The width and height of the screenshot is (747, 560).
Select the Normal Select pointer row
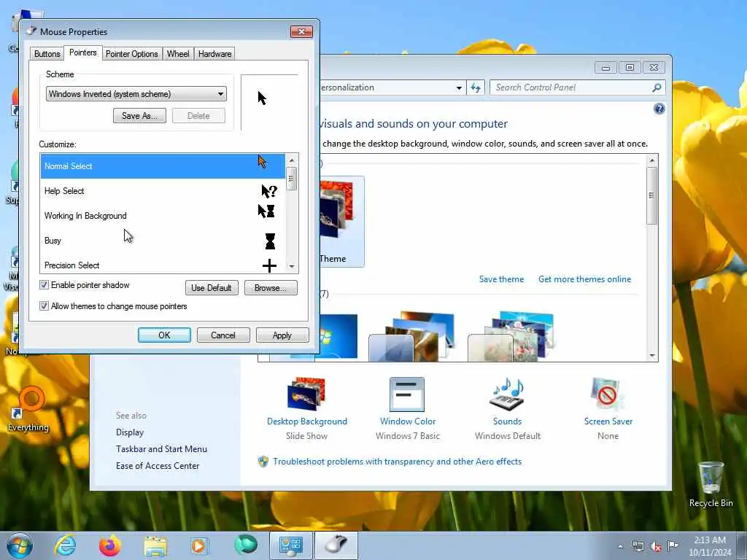[x=163, y=166]
